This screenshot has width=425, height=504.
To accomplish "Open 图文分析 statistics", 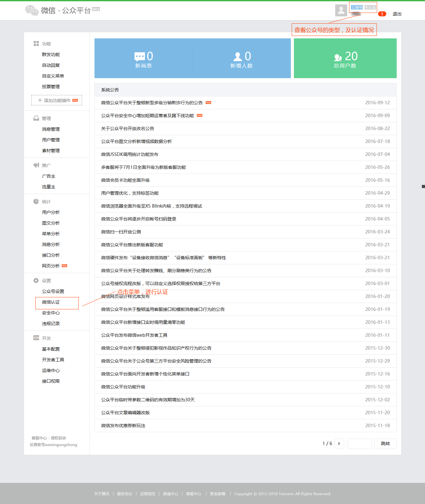I will 51,223.
